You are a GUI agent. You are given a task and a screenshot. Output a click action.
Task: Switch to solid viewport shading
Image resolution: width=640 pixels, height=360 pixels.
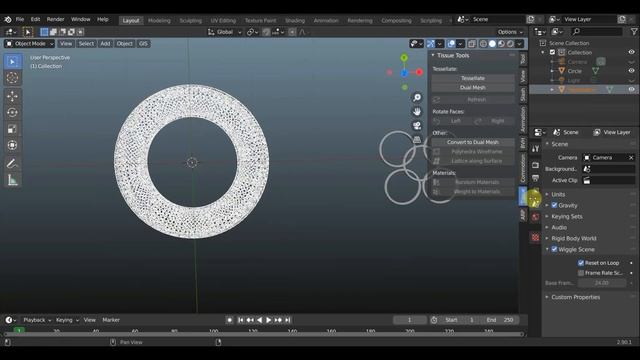(492, 44)
